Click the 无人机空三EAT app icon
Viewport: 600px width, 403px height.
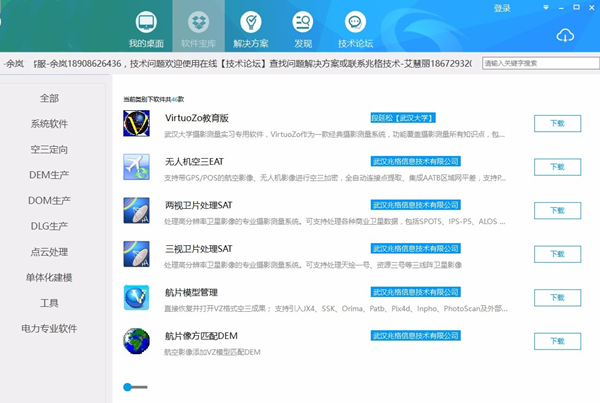(137, 166)
